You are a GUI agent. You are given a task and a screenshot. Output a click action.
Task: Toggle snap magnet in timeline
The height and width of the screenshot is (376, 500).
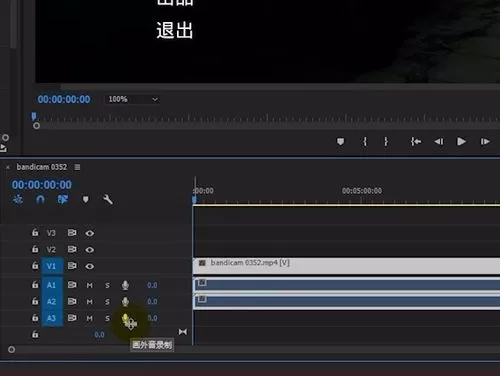tap(40, 199)
